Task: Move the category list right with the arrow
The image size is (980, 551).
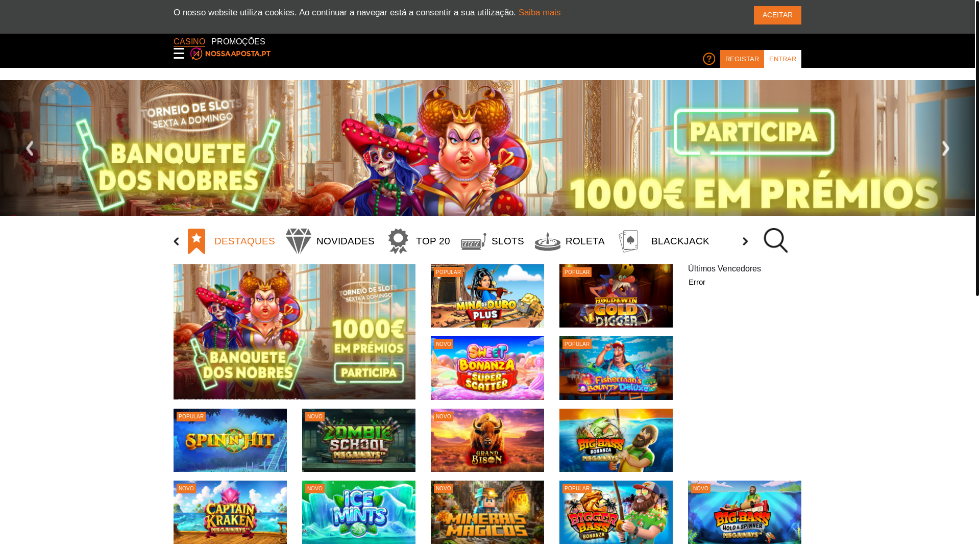Action: click(745, 241)
